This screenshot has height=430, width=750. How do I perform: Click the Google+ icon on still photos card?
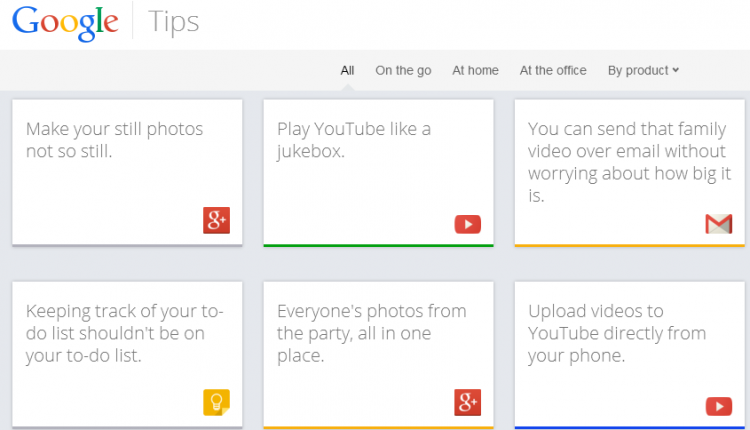(x=217, y=221)
